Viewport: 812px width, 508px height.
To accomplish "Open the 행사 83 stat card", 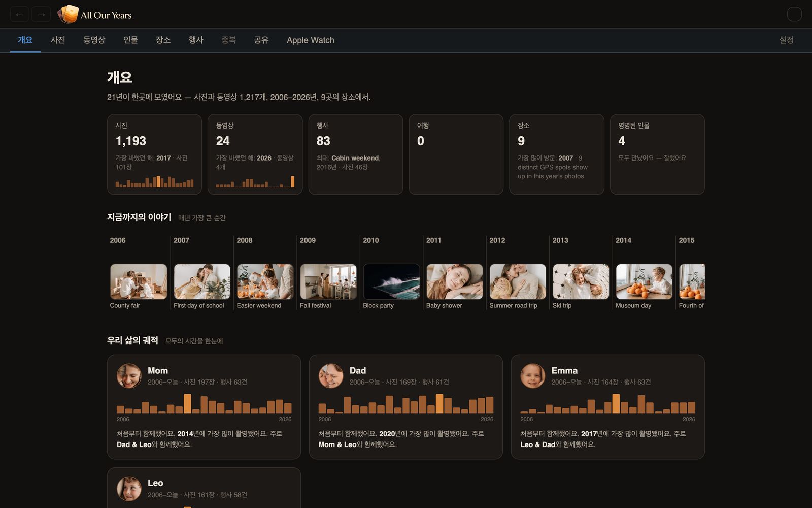I will click(x=356, y=154).
